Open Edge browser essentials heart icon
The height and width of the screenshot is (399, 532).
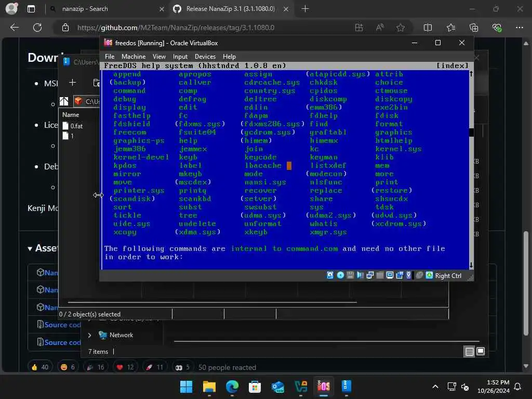(497, 28)
